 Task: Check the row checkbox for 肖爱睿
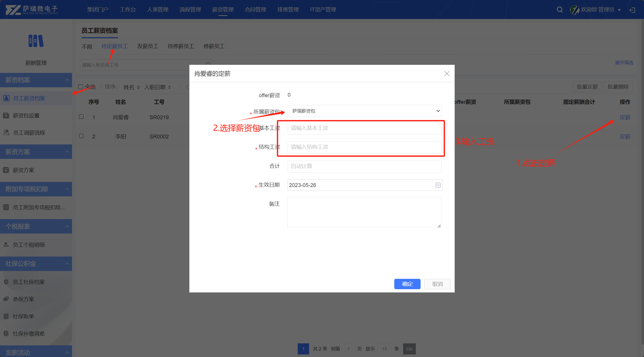point(81,117)
